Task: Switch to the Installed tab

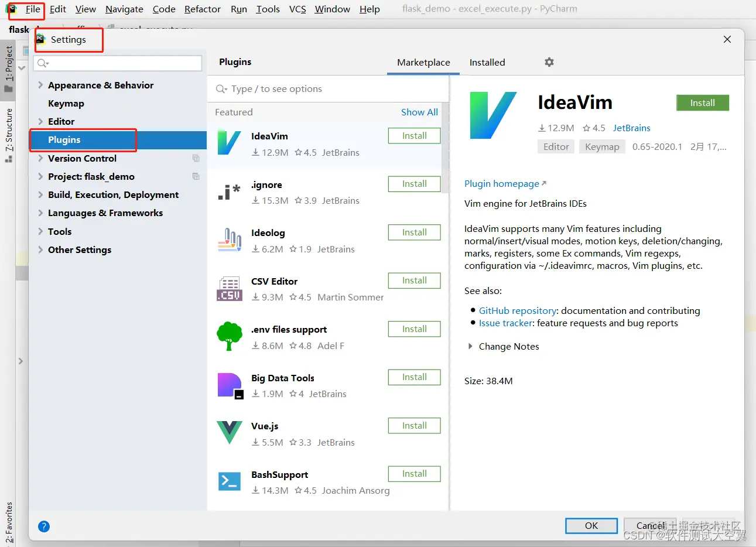Action: pos(487,62)
